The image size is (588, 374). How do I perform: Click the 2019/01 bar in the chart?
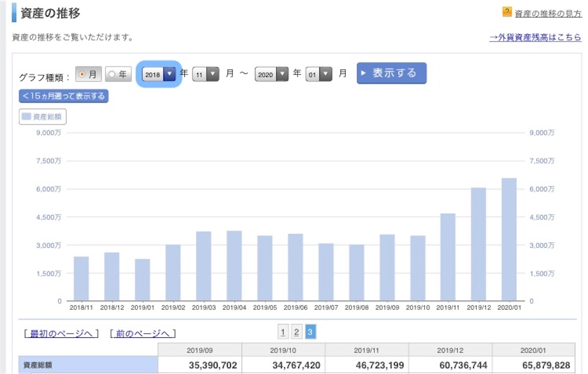142,279
